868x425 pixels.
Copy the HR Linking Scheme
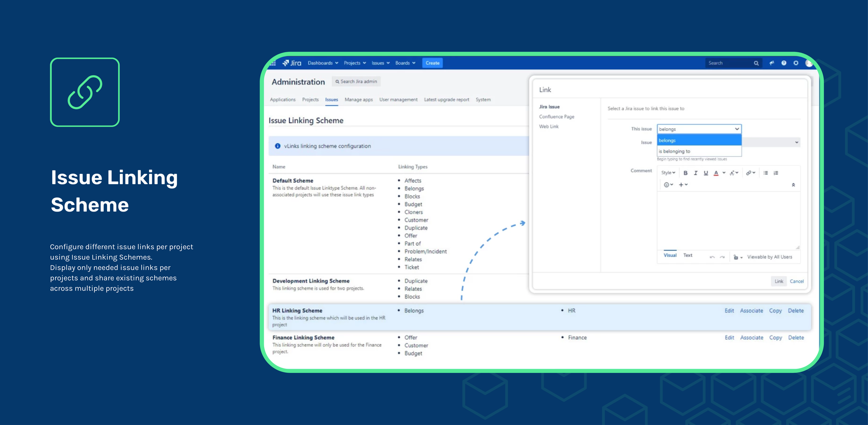coord(776,311)
